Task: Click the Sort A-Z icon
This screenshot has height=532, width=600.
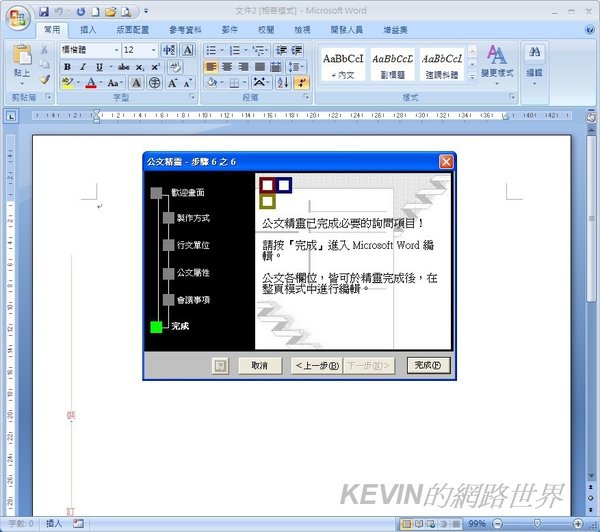Action: click(283, 82)
